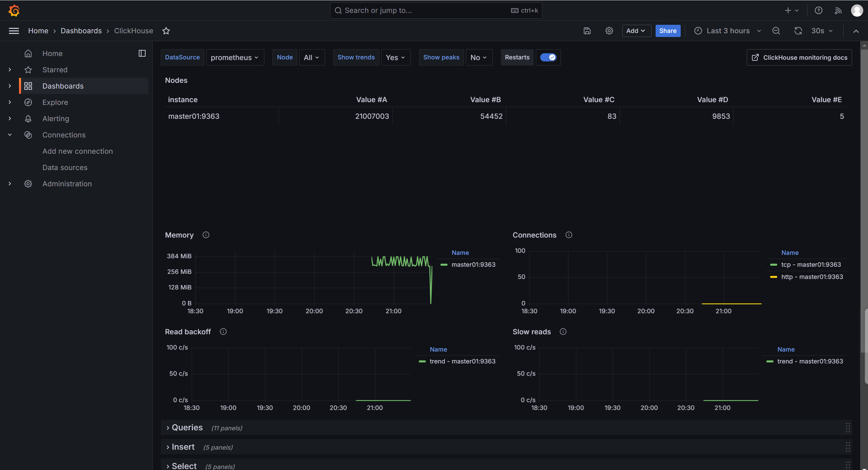The image size is (868, 470).
Task: Open dashboard settings gear icon
Action: click(x=609, y=31)
